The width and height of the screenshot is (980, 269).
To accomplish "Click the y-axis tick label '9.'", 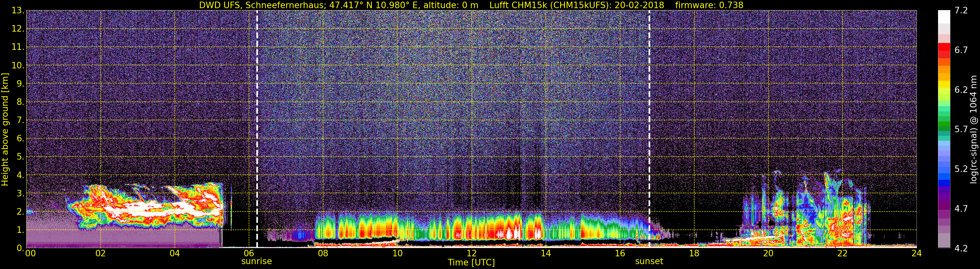I will pyautogui.click(x=20, y=84).
